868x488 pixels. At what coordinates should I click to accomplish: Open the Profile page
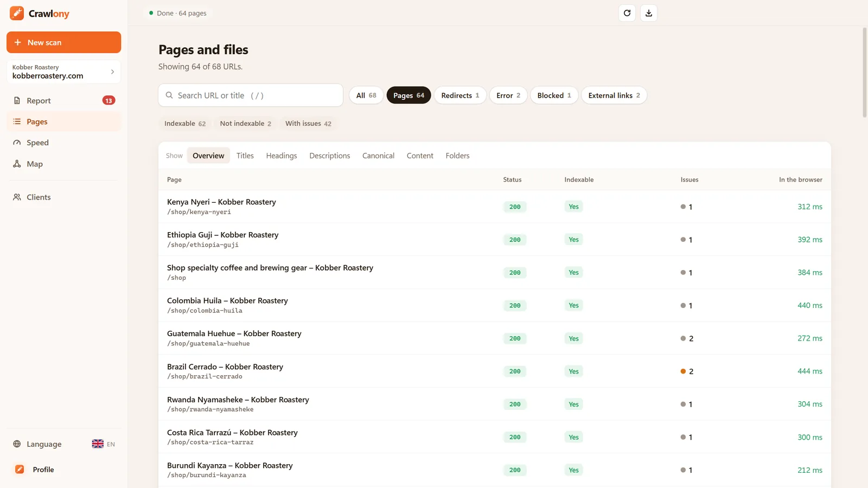click(x=63, y=470)
